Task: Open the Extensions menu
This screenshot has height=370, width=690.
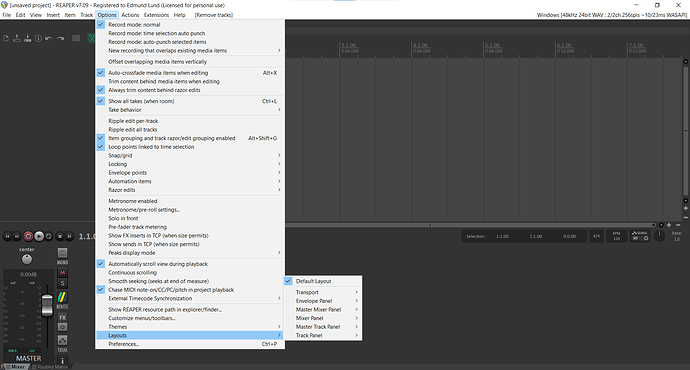Action: point(156,15)
